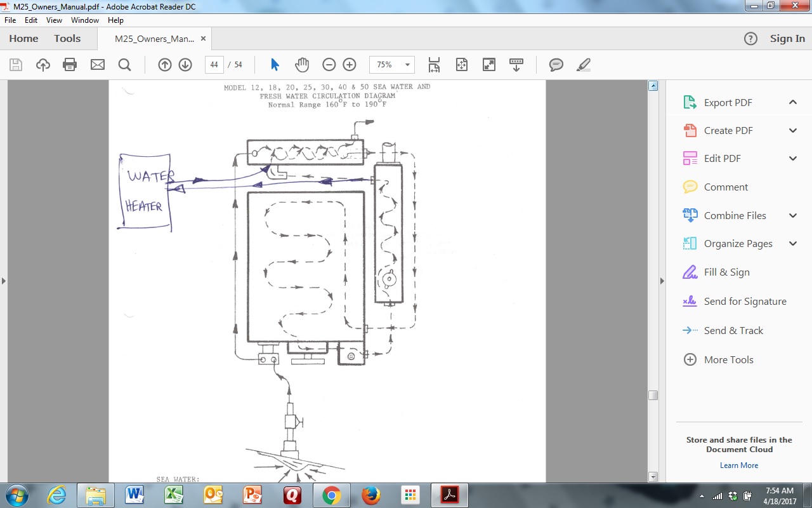Screen dimensions: 812x508
Task: Click the fit width scrolling icon
Action: 434,64
